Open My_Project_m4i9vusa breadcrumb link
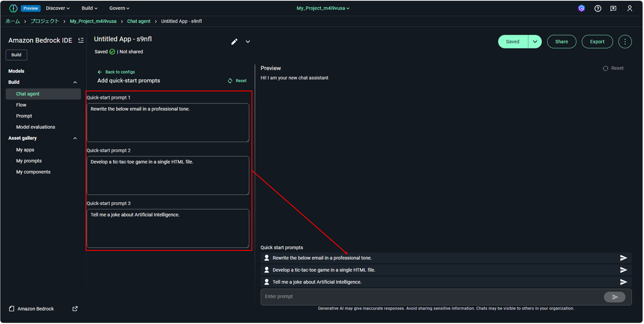Viewport: 644px width, 324px height. pos(93,21)
